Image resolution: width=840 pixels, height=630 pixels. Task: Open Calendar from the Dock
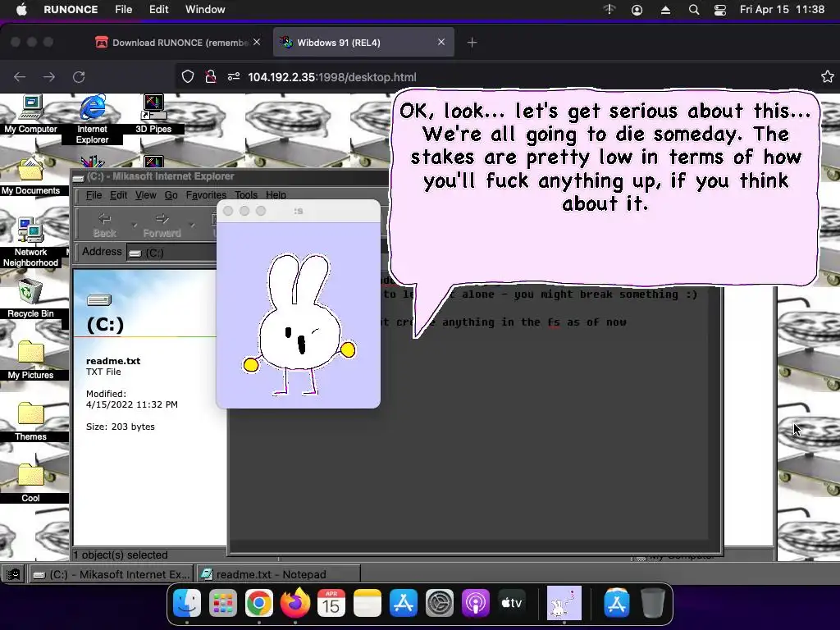[331, 603]
